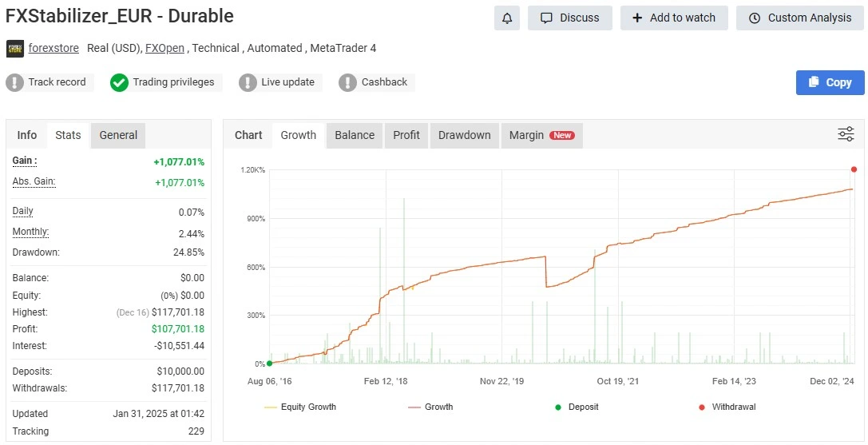
Task: Click the forexstore avatar logo
Action: [14, 49]
